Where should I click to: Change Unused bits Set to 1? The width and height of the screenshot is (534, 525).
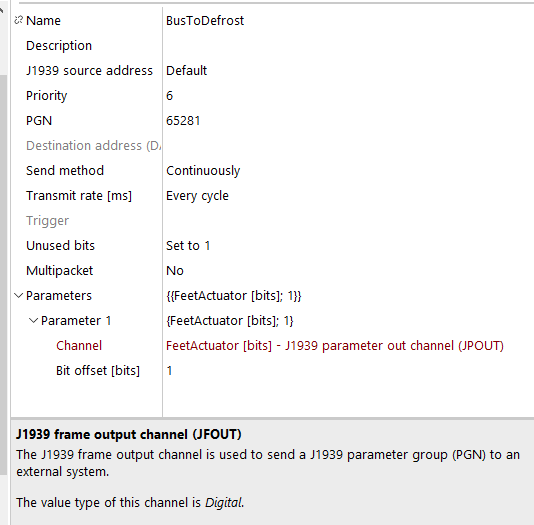click(x=348, y=245)
